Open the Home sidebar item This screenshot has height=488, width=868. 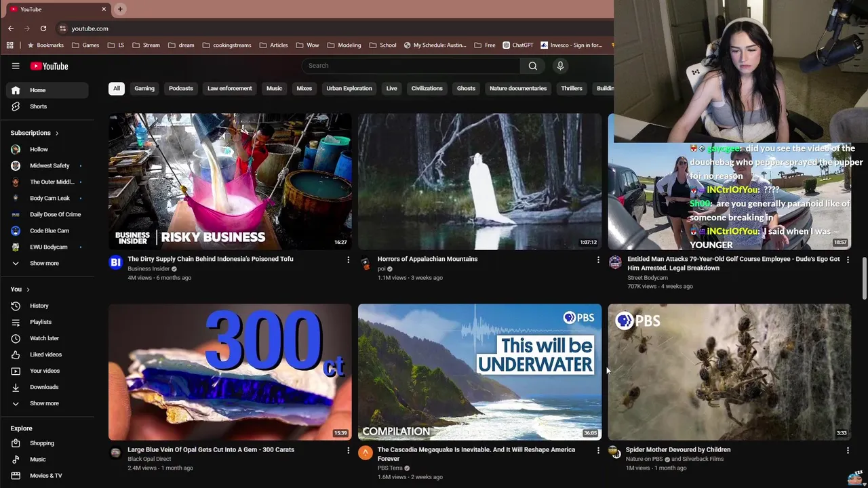point(47,90)
